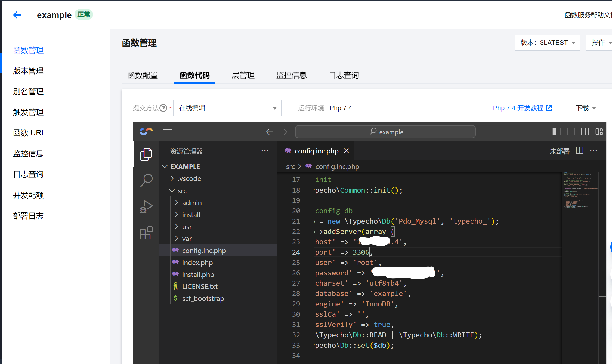The height and width of the screenshot is (364, 612).
Task: Toggle the primary sidebar visibility
Action: [556, 132]
